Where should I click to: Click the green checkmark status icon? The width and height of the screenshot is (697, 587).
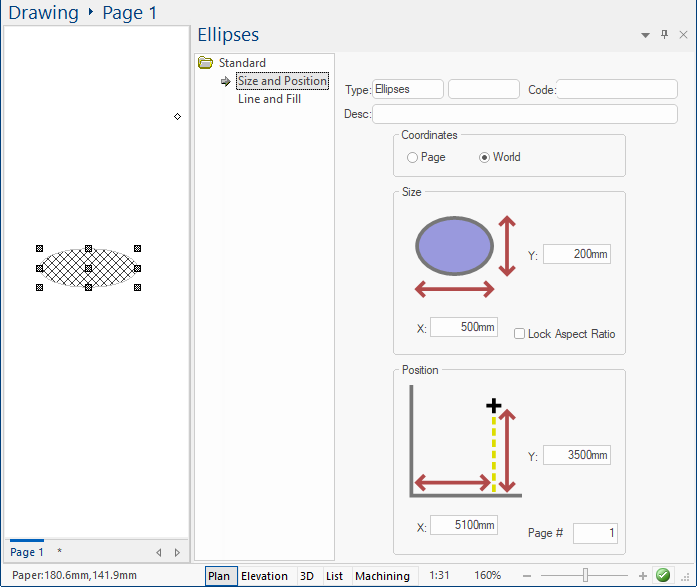(662, 575)
